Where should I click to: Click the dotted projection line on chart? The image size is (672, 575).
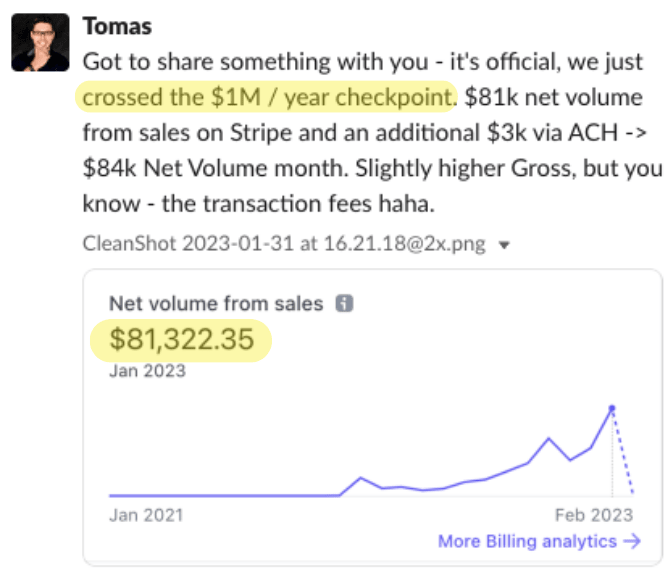tap(623, 452)
